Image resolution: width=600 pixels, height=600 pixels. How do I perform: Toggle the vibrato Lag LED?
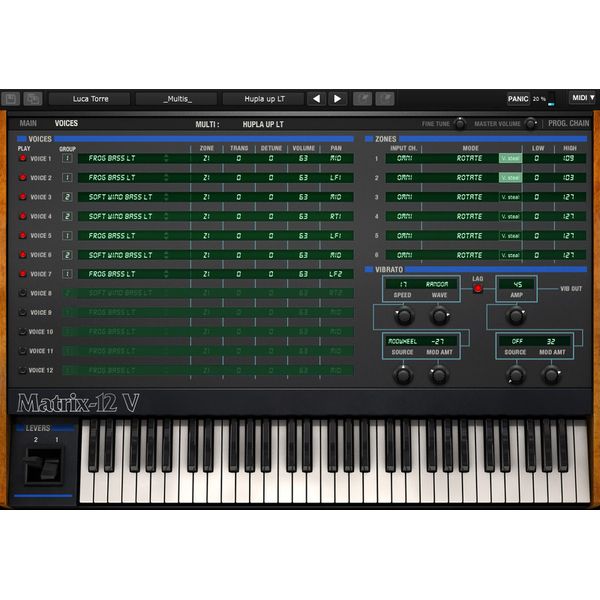pos(478,289)
